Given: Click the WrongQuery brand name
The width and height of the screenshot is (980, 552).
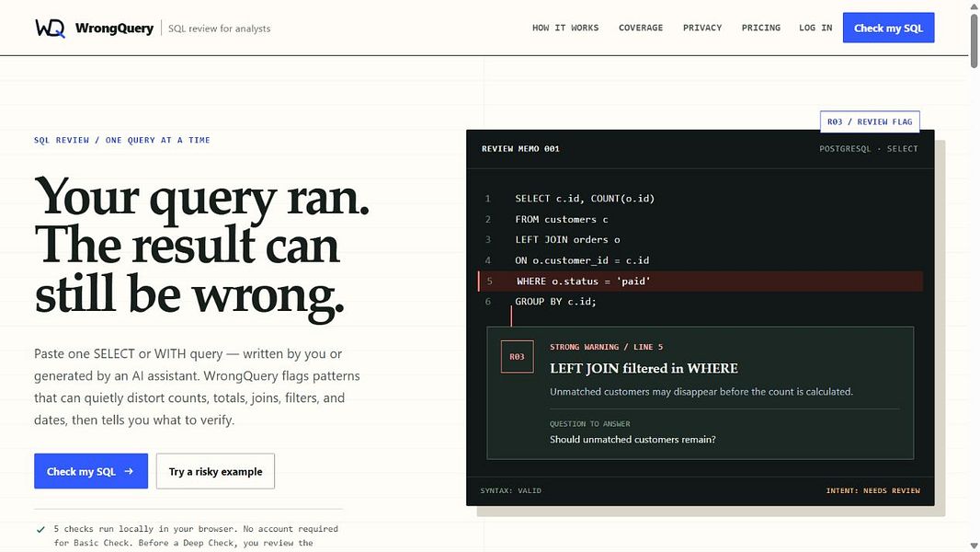Looking at the screenshot, I should coord(114,29).
